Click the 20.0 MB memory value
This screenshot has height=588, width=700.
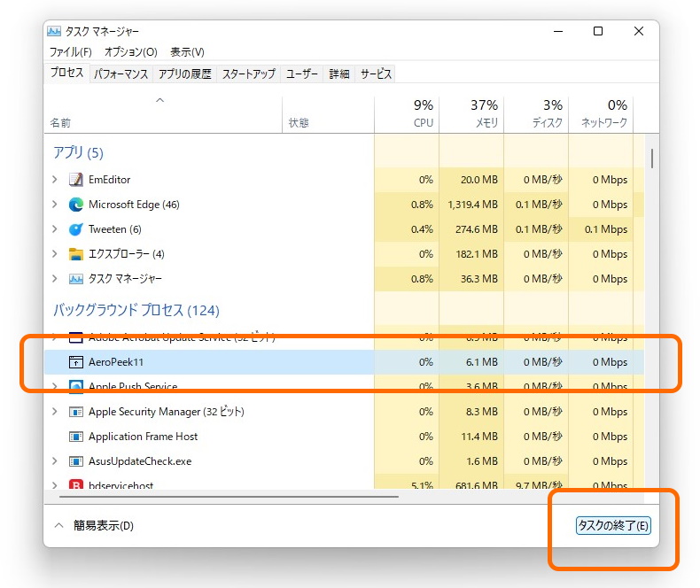pos(479,180)
